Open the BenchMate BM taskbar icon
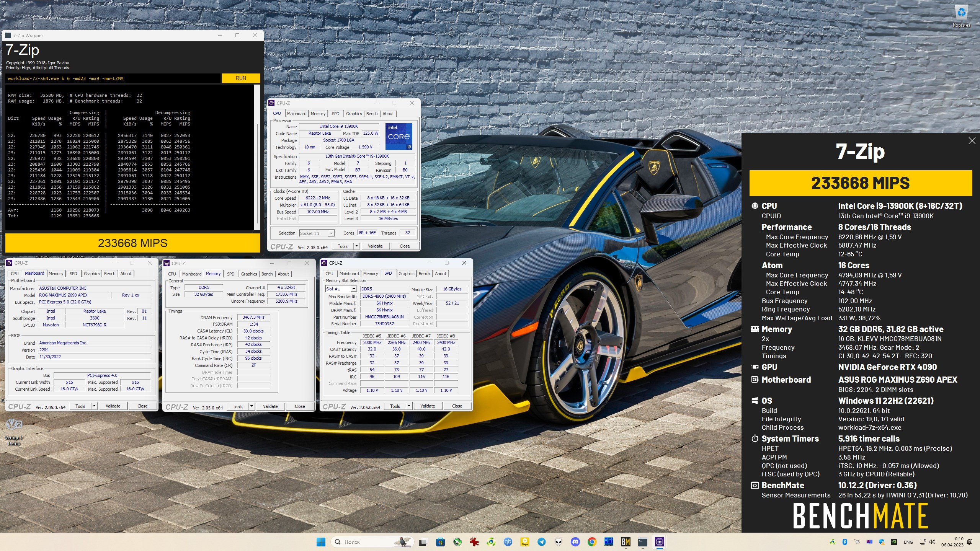The image size is (980, 551). click(626, 542)
